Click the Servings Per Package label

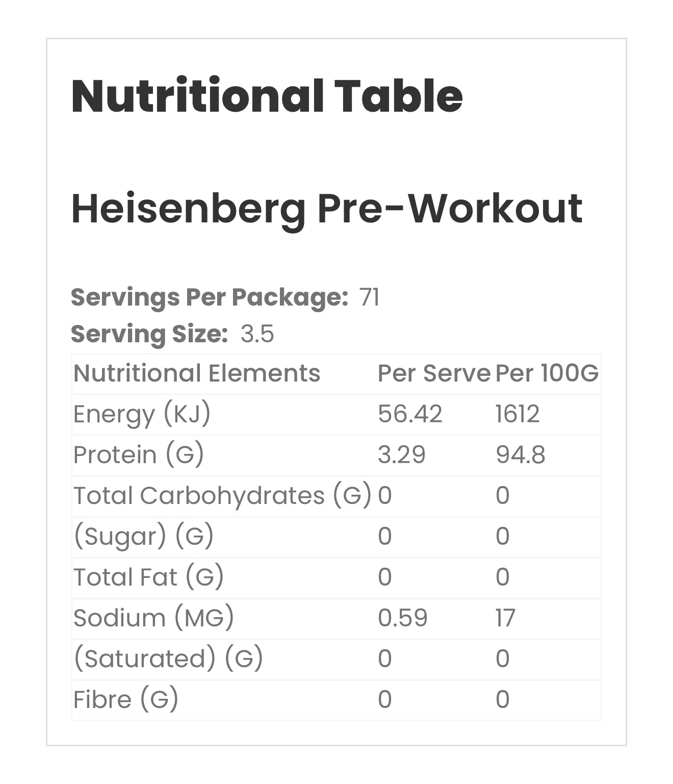pos(209,297)
